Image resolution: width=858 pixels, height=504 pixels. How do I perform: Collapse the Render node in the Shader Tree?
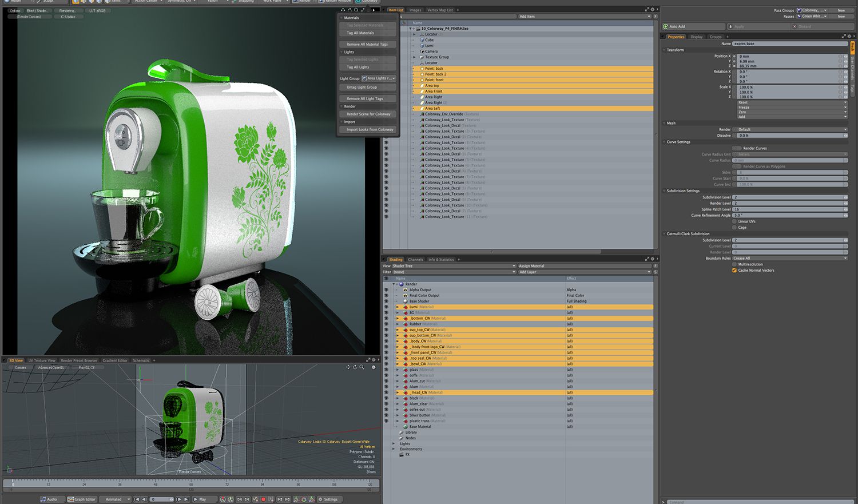click(x=394, y=284)
